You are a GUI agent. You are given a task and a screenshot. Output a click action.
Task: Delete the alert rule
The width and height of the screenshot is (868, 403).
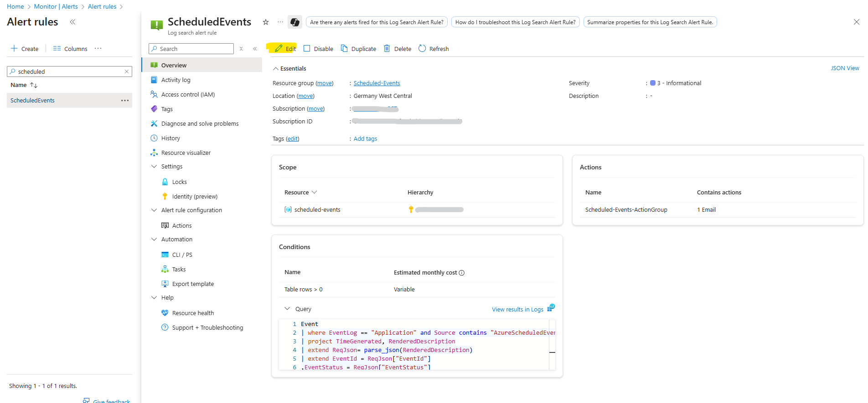(398, 49)
